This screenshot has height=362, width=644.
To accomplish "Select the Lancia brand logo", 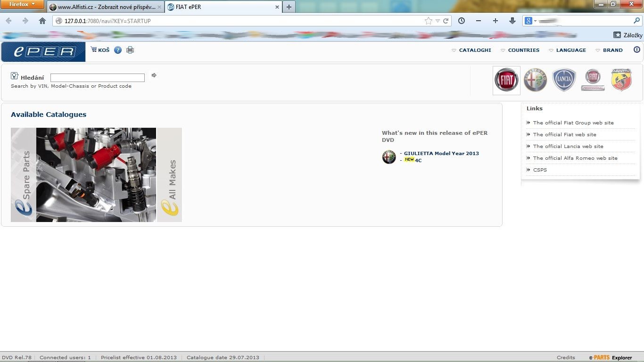I will 564,80.
